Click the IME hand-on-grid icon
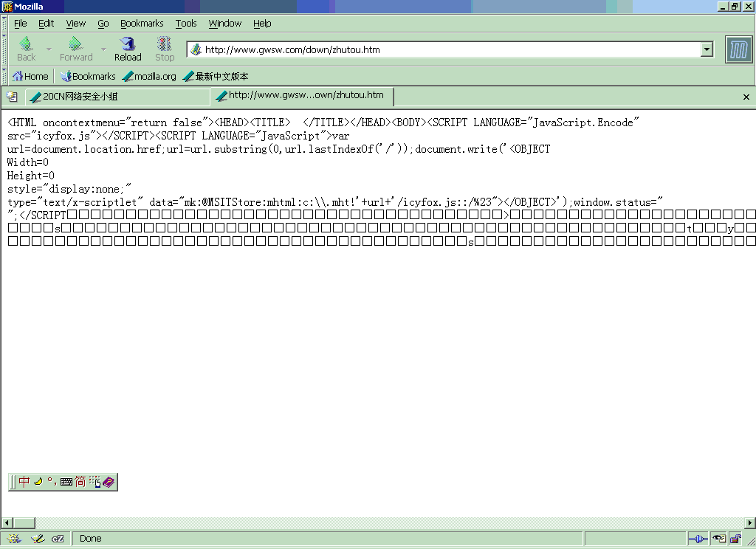Screen dimensions: 756x549 pos(95,482)
